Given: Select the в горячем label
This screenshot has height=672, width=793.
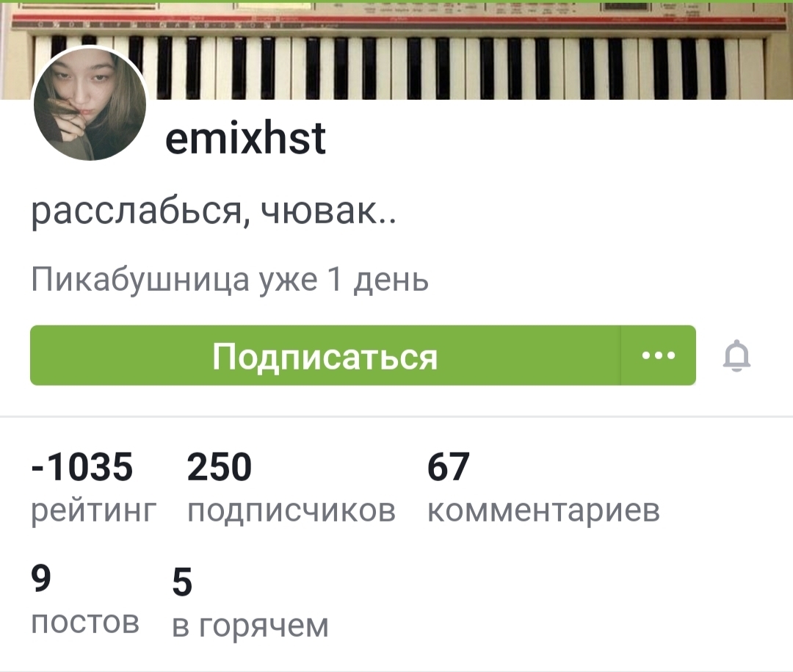Looking at the screenshot, I should tap(250, 626).
